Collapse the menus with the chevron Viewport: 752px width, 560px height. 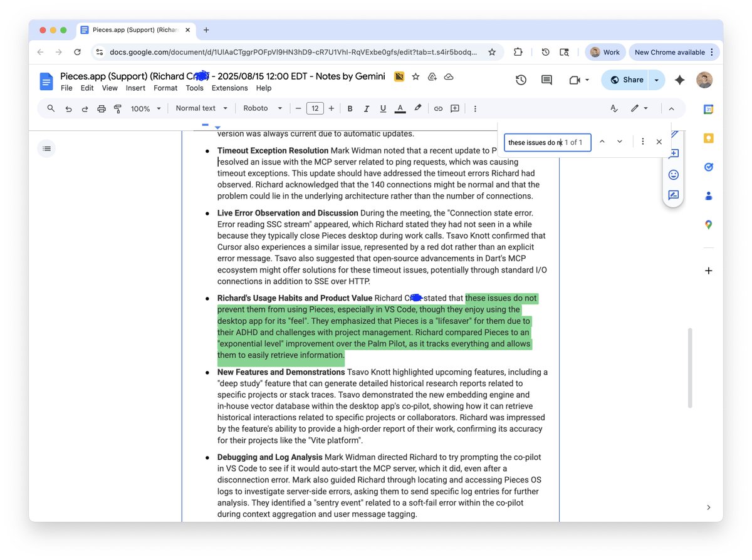671,108
